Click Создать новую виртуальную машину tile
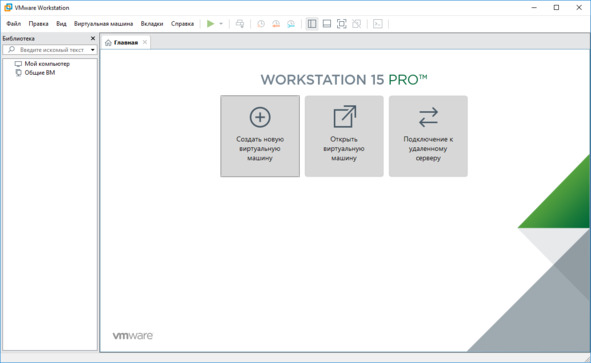Viewport: 591px width, 363px height. coord(260,136)
